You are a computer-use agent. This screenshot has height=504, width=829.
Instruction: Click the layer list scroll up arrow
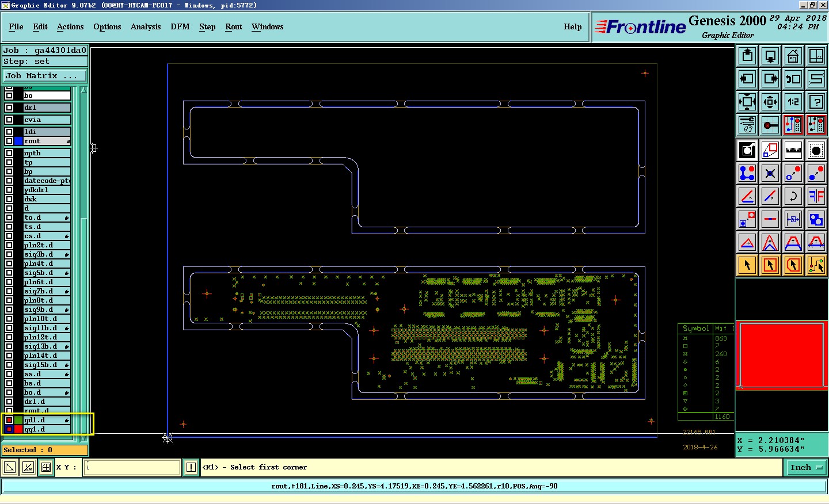click(x=83, y=90)
